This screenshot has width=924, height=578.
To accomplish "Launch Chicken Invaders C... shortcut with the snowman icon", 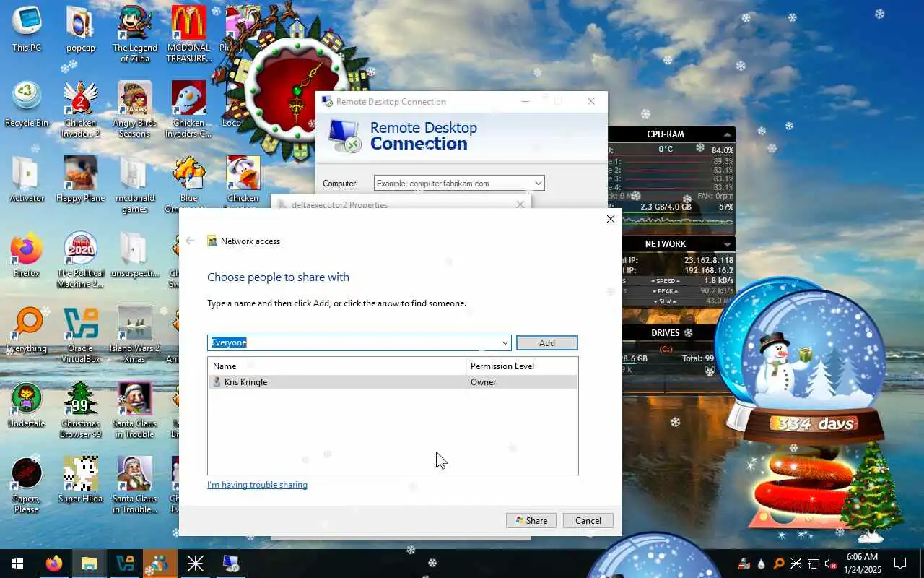I will pos(189,109).
